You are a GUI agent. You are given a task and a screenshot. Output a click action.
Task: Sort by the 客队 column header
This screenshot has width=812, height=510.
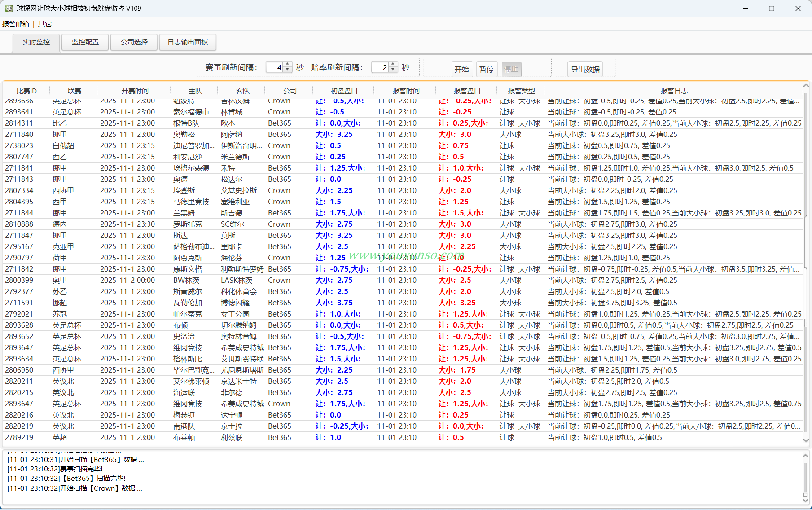point(243,91)
